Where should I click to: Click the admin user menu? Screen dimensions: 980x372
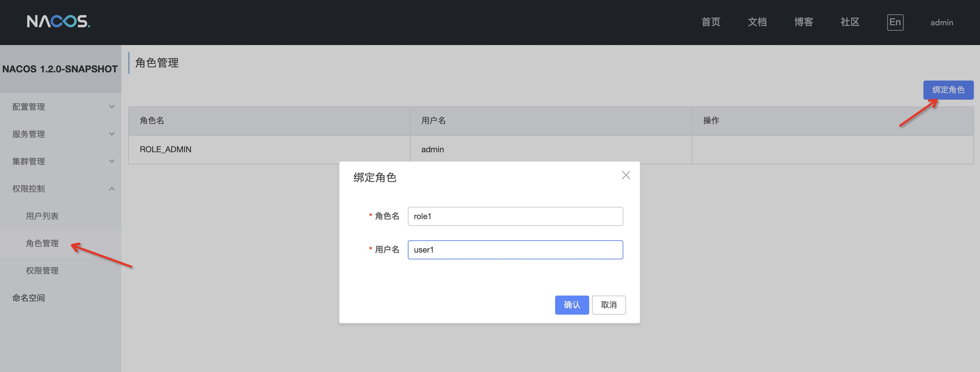[x=941, y=23]
